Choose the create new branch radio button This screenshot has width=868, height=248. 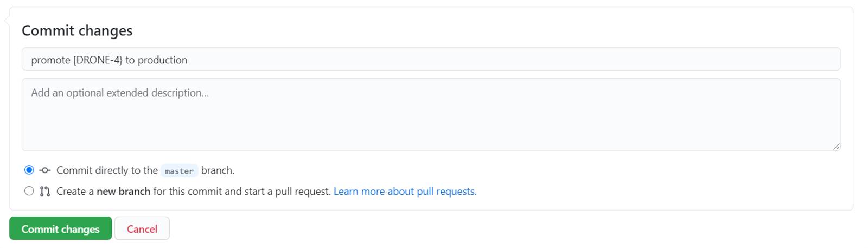pos(29,191)
